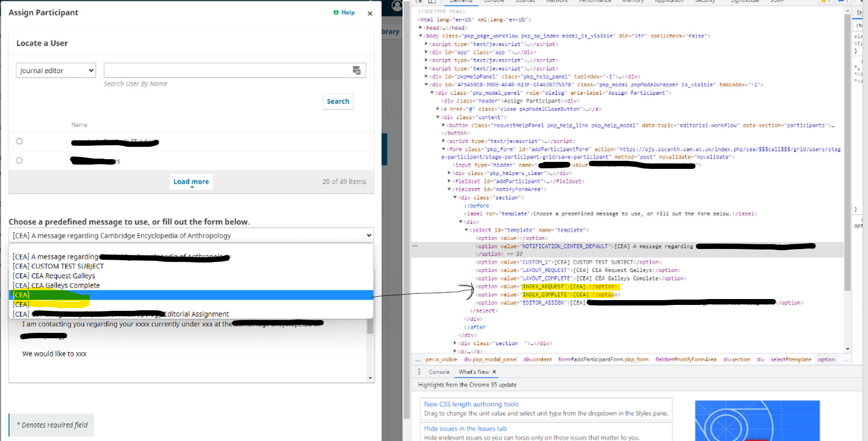Screen dimensions: 868x441
Task: Collapse the addParticipantForm form node
Action: [443, 149]
